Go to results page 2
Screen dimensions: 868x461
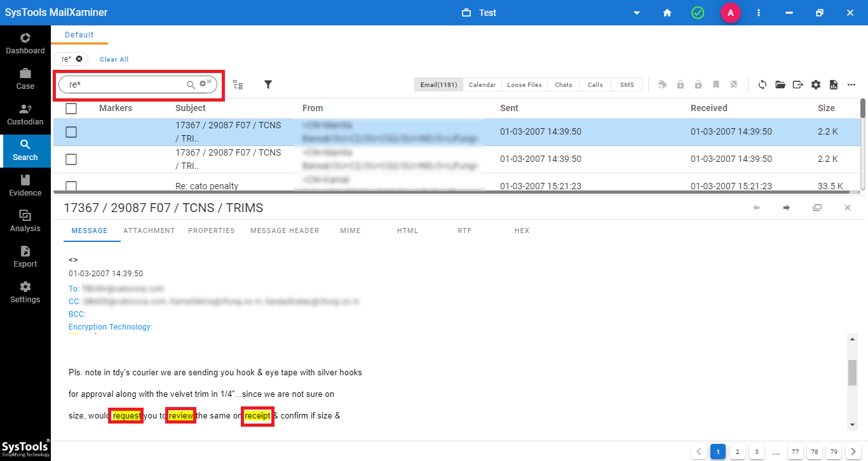737,452
